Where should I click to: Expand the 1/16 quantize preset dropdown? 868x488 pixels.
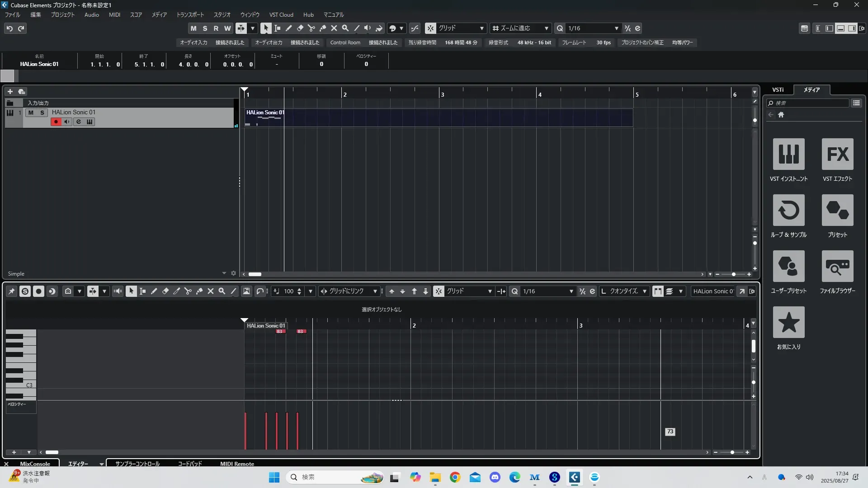(616, 28)
